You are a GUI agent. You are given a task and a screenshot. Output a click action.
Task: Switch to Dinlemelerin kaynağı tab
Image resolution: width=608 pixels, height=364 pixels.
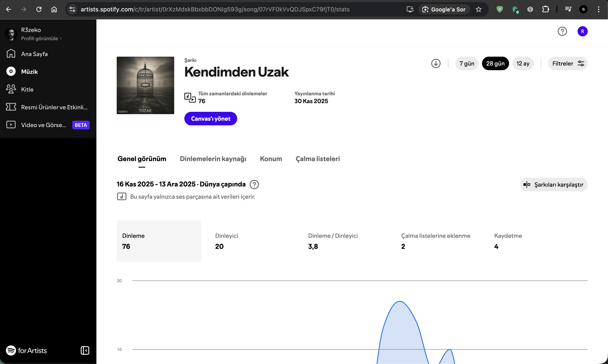coord(213,159)
